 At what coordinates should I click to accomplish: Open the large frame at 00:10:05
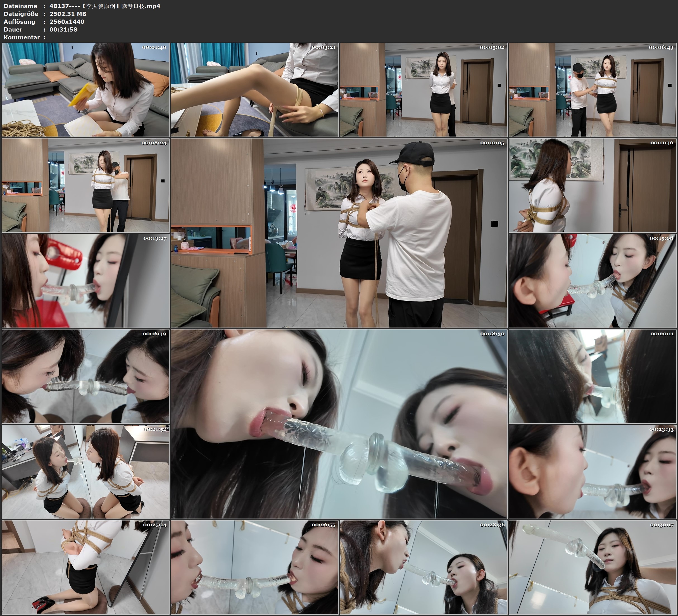tap(339, 233)
